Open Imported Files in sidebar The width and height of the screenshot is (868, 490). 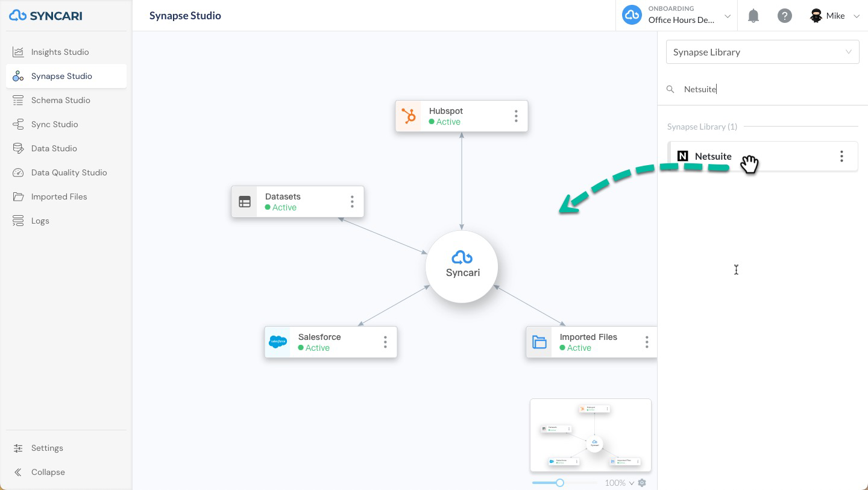click(x=66, y=196)
